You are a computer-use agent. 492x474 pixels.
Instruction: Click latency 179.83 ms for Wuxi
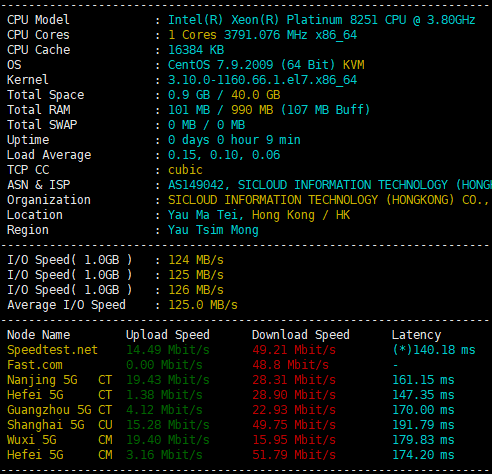coord(423,440)
